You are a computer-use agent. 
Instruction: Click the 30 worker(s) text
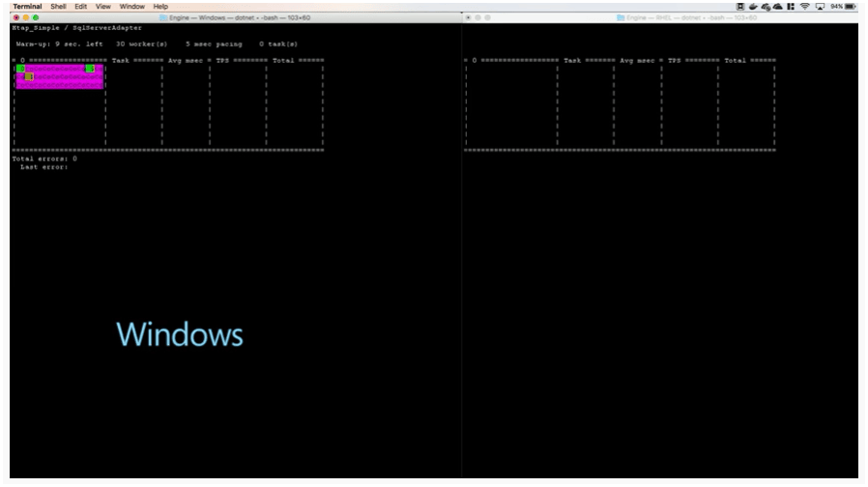click(141, 44)
